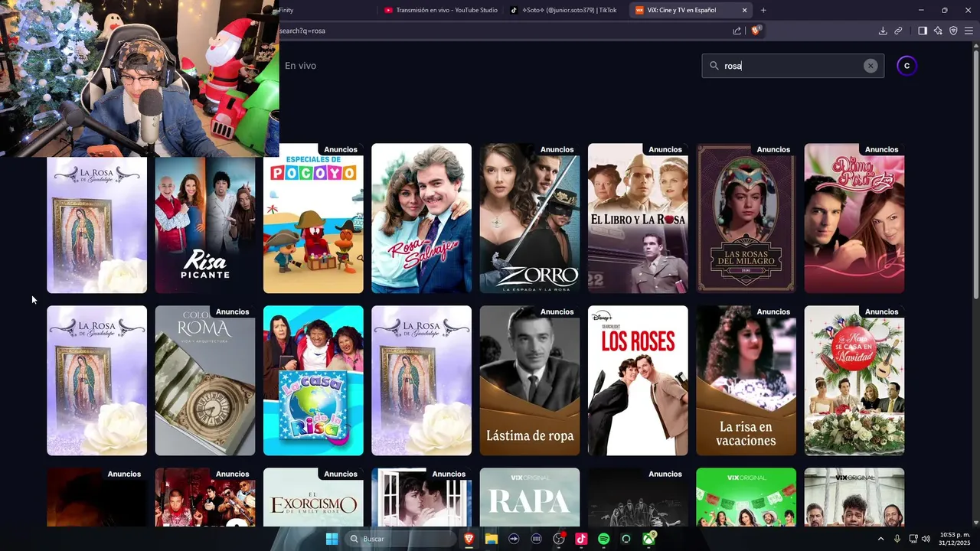Open the Leo AI sparkle icon
Screen dimensions: 980x551
coord(938,31)
